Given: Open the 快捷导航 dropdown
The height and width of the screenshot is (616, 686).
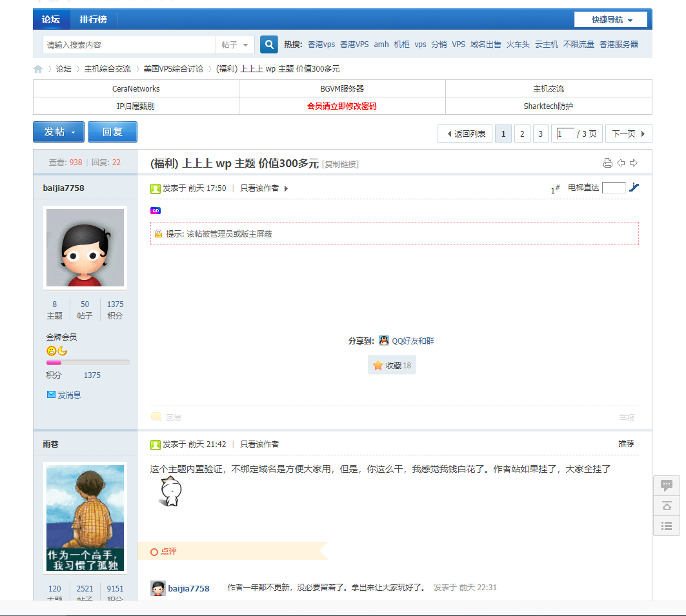Looking at the screenshot, I should [610, 20].
